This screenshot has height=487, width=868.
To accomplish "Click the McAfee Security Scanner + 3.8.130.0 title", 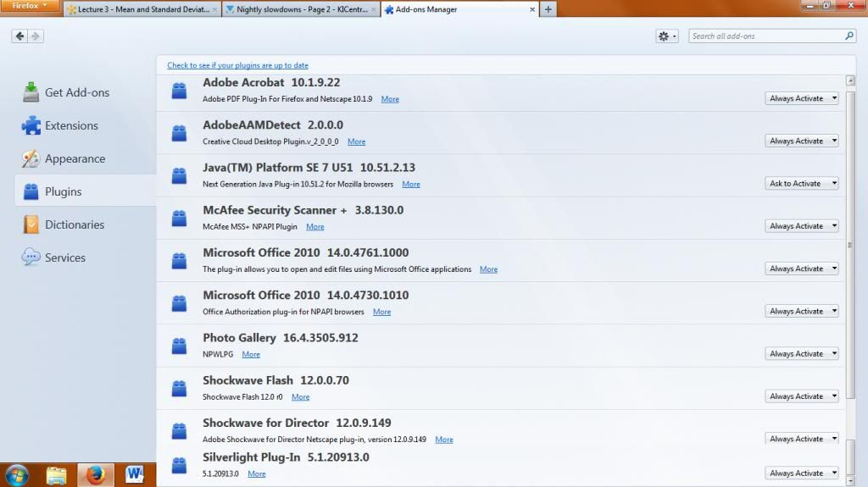I will pos(303,210).
